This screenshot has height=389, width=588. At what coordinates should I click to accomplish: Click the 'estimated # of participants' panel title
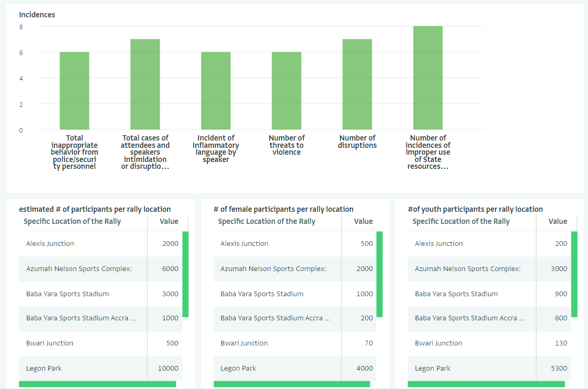tap(95, 209)
